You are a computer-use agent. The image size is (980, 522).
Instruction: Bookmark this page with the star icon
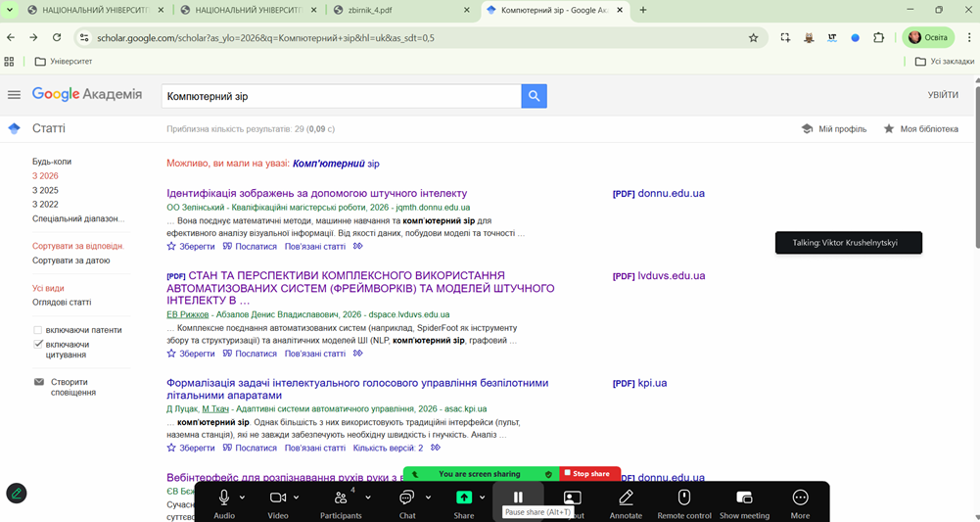(753, 38)
